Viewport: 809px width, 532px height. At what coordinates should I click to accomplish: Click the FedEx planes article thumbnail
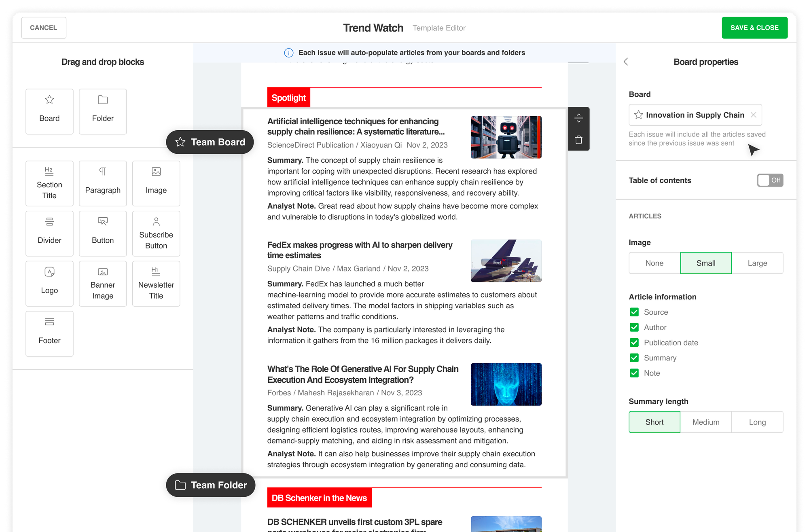[506, 261]
